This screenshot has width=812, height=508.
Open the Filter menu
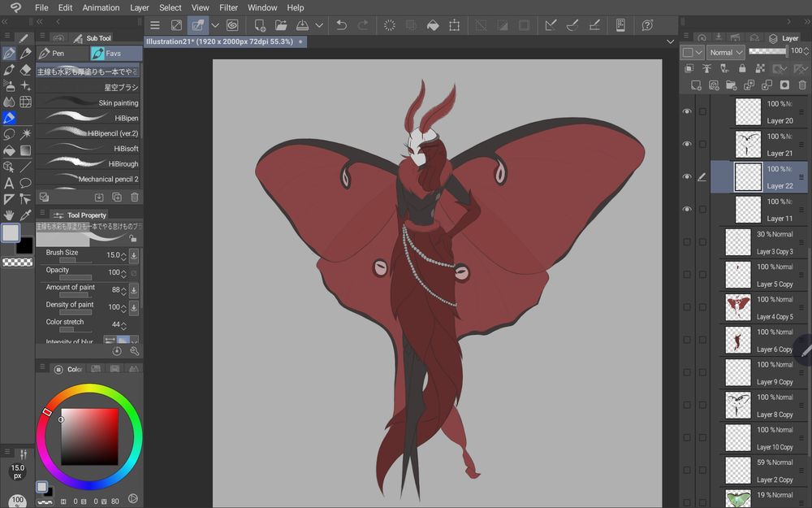point(228,7)
